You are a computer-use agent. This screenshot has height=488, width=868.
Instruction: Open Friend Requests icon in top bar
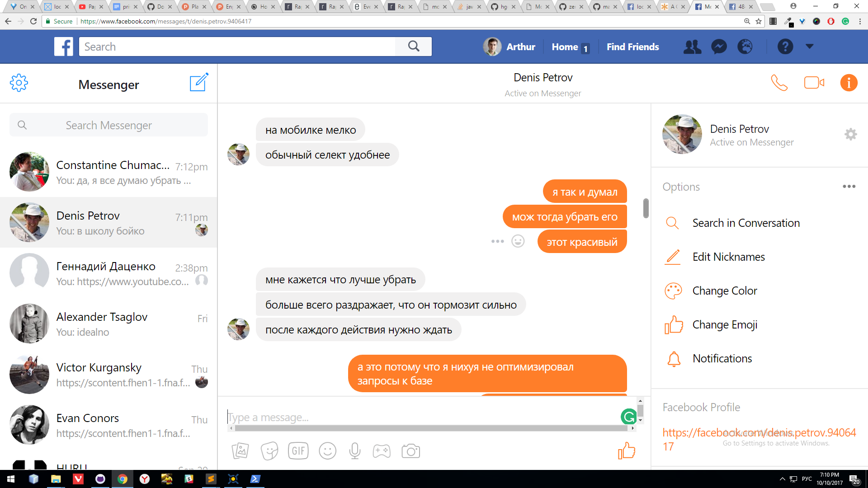(692, 47)
